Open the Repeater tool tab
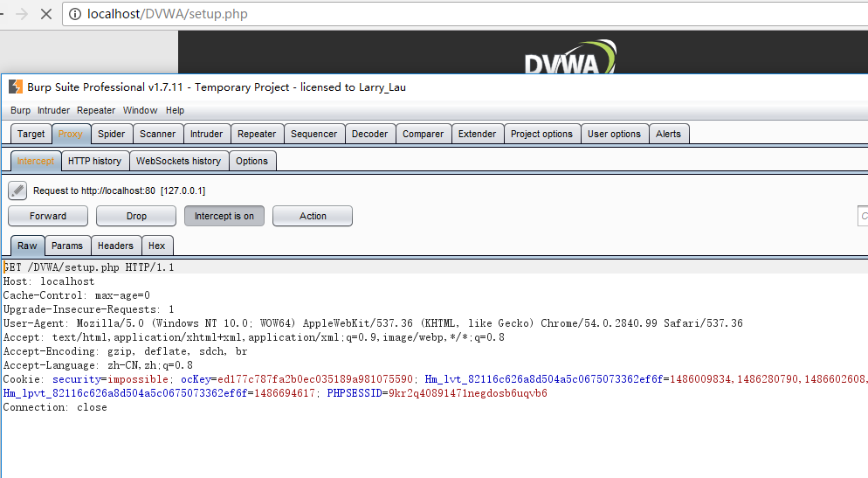 click(x=257, y=134)
